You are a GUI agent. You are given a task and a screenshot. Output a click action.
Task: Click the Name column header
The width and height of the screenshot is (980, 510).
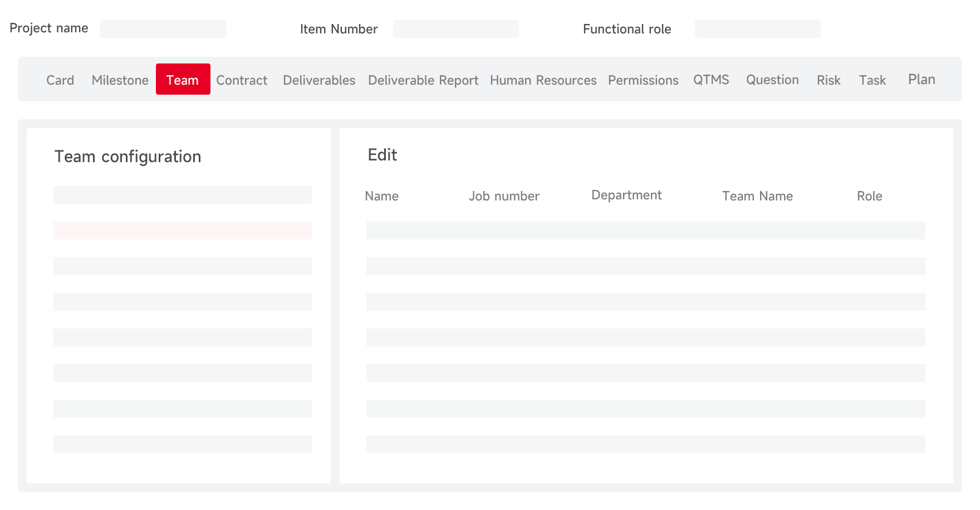(382, 196)
